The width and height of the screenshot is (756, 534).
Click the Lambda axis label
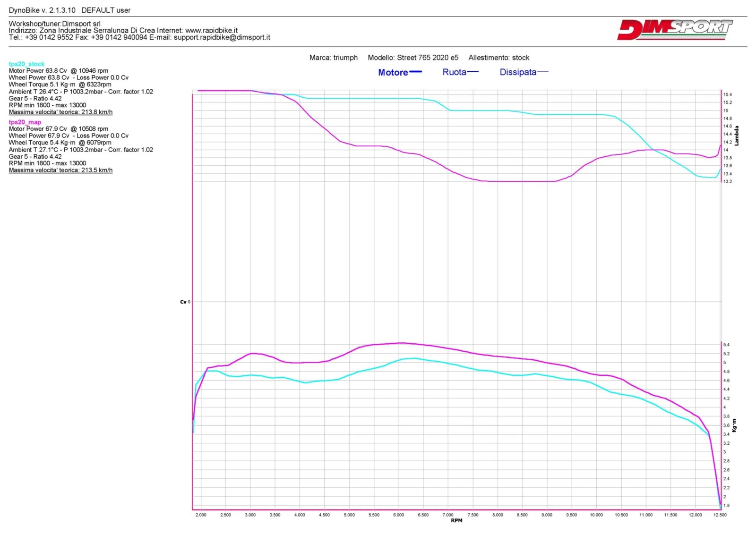click(736, 136)
